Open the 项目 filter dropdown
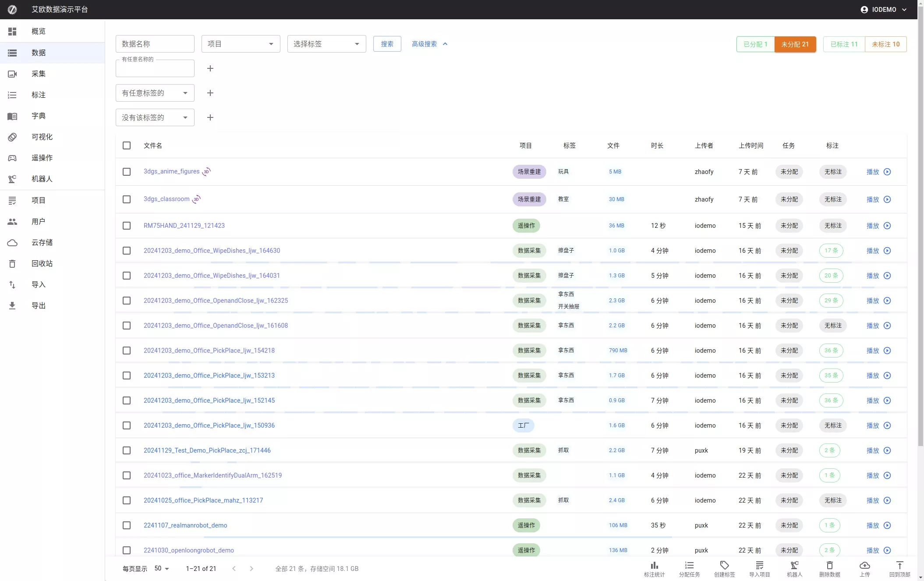 coord(241,44)
